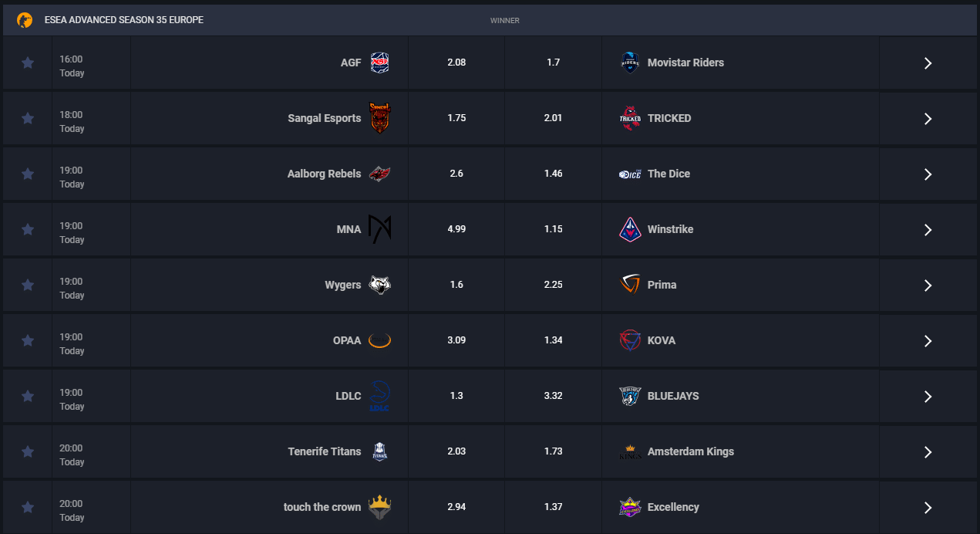Pick Tenerife Titans odds 2.03
980x534 pixels.
(456, 451)
